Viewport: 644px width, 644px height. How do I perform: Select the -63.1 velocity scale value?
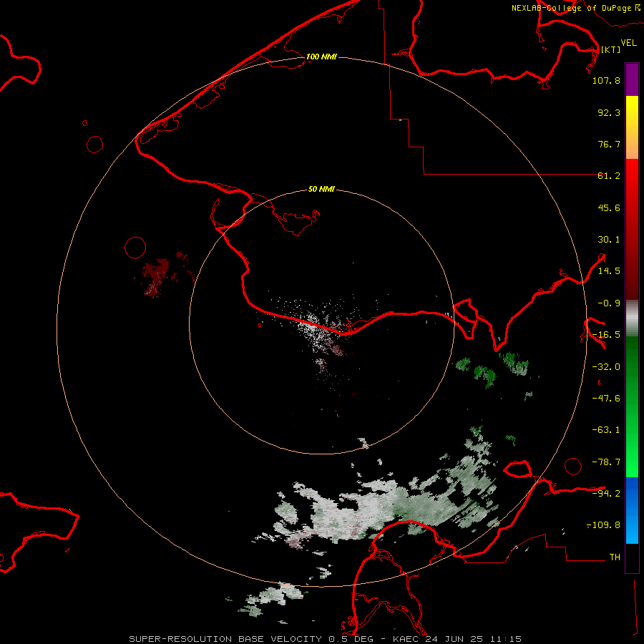606,430
